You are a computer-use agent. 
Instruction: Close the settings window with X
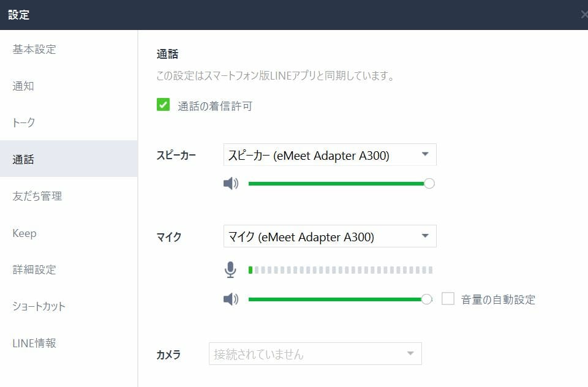584,15
